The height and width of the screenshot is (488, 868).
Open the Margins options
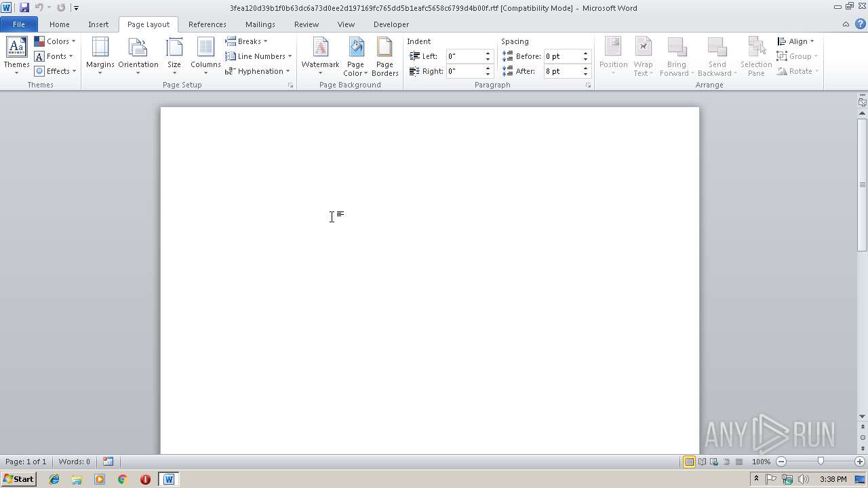click(100, 56)
